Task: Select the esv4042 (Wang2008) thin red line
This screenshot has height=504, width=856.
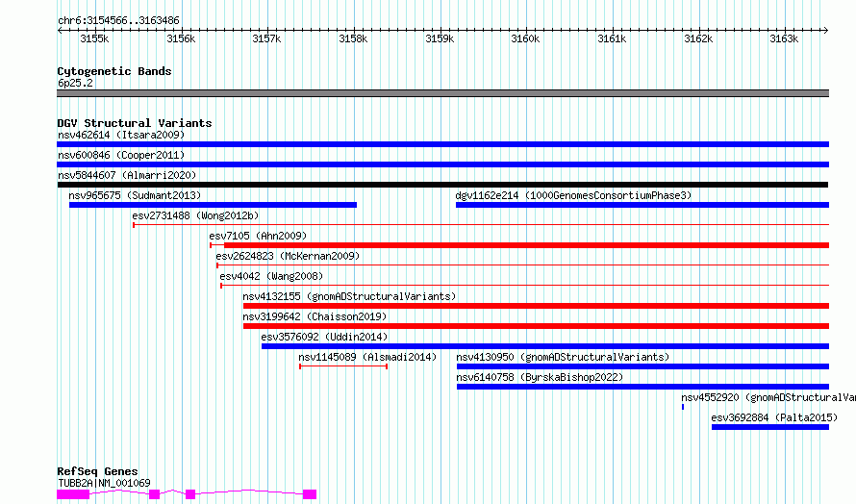Action: tap(524, 286)
